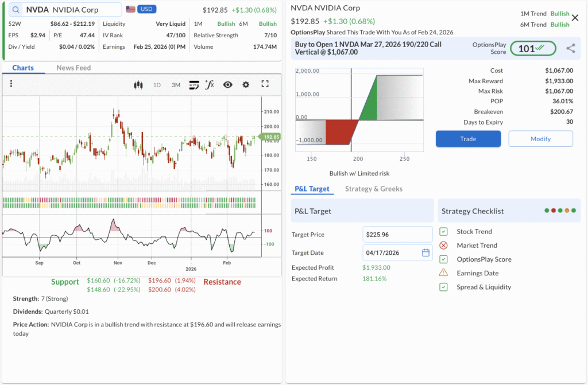Image resolution: width=588 pixels, height=385 pixels.
Task: Share this trade using the share icon
Action: [570, 49]
